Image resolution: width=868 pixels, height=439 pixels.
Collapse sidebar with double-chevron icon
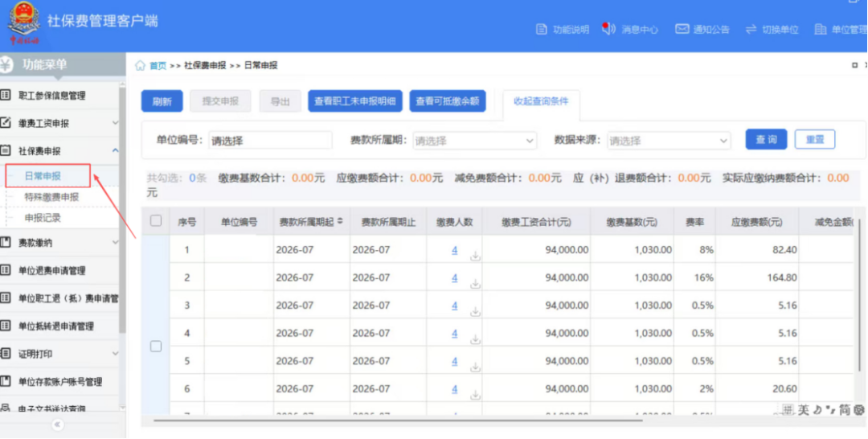pos(58,425)
